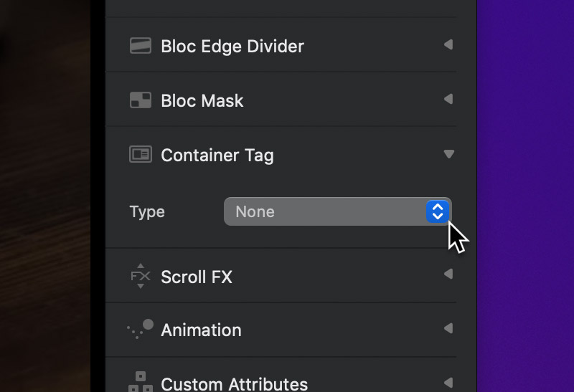The height and width of the screenshot is (392, 574).
Task: Select the Animation label
Action: point(202,330)
